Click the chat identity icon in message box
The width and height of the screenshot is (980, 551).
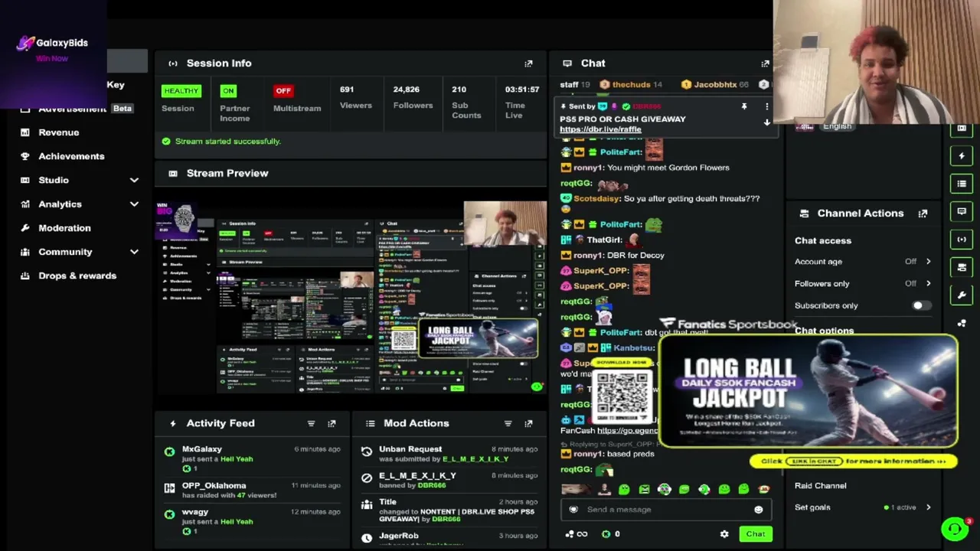(x=573, y=510)
